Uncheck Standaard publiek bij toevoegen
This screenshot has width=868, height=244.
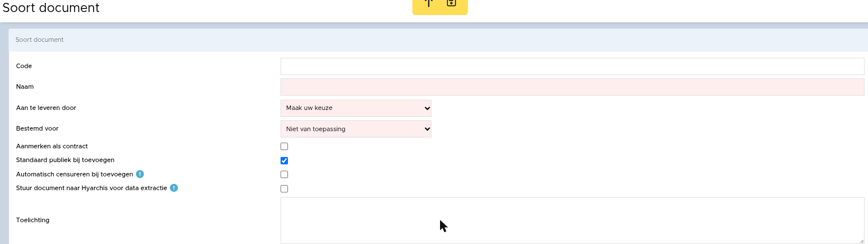tap(284, 160)
